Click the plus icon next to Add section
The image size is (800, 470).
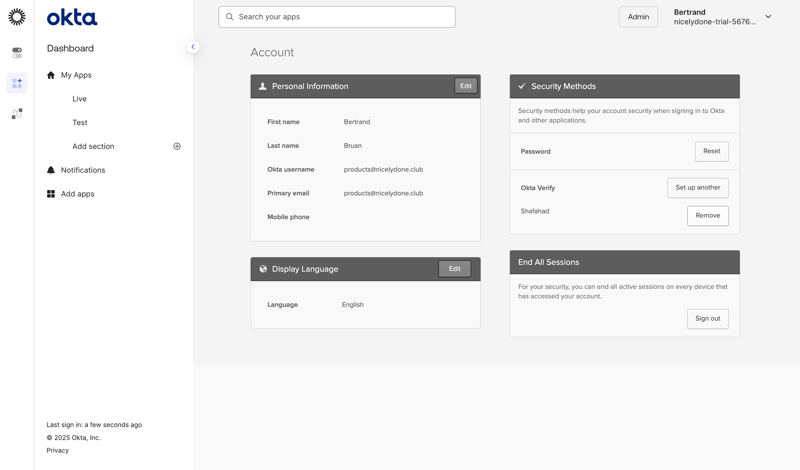click(x=177, y=146)
